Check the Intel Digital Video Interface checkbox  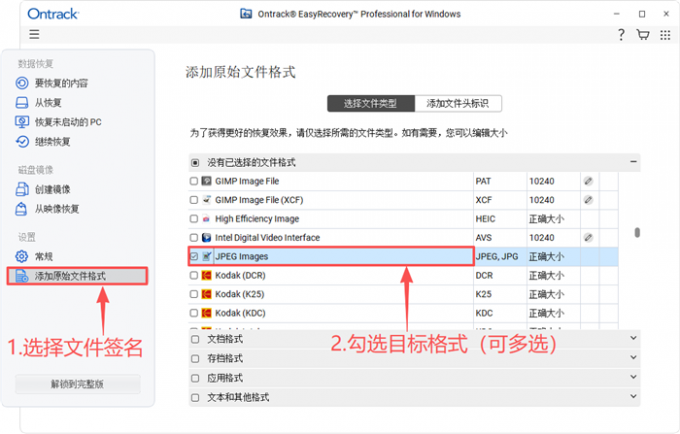tap(194, 238)
